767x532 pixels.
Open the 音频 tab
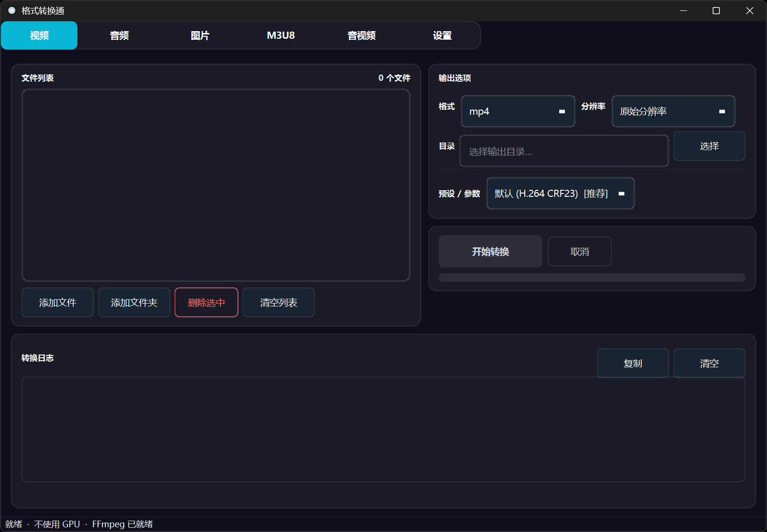point(119,35)
